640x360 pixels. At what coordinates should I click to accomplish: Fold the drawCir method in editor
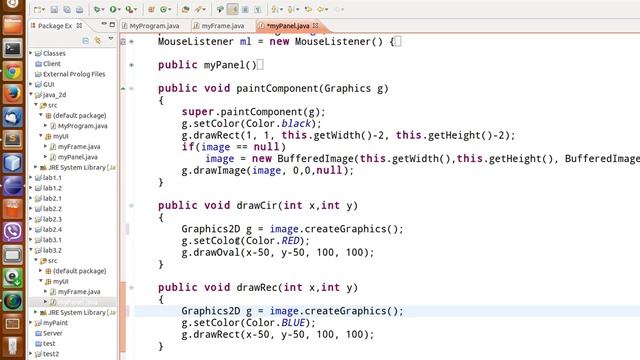(x=131, y=206)
